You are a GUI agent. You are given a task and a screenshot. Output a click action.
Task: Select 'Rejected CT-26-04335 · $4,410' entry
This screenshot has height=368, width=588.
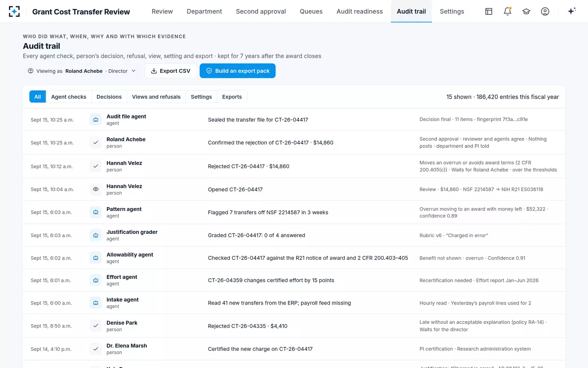click(x=294, y=326)
